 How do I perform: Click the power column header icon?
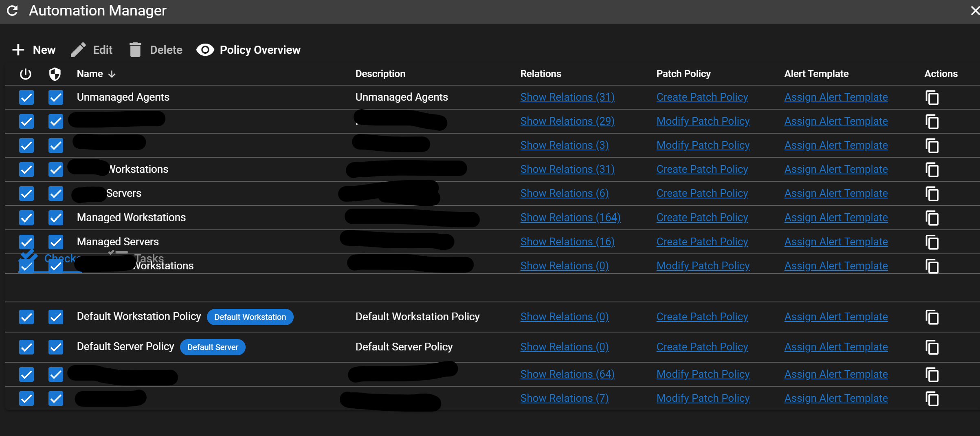click(25, 74)
